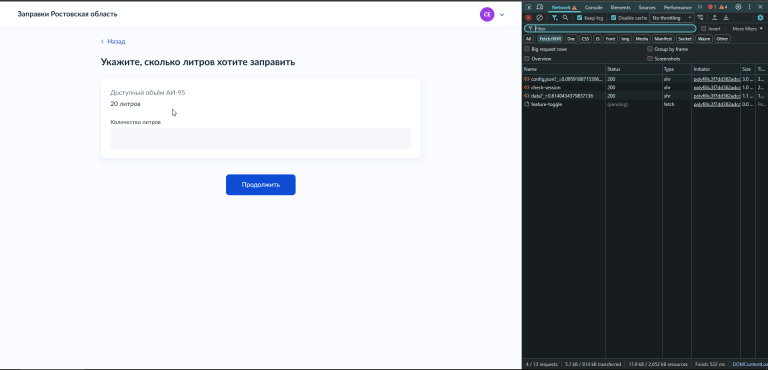This screenshot has width=768, height=370.
Task: Expand the More filters dropdown
Action: pos(747,28)
